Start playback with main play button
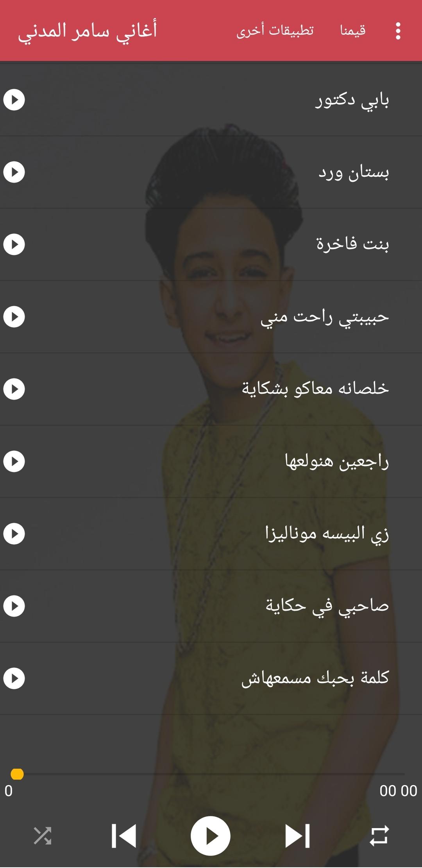 [x=211, y=836]
